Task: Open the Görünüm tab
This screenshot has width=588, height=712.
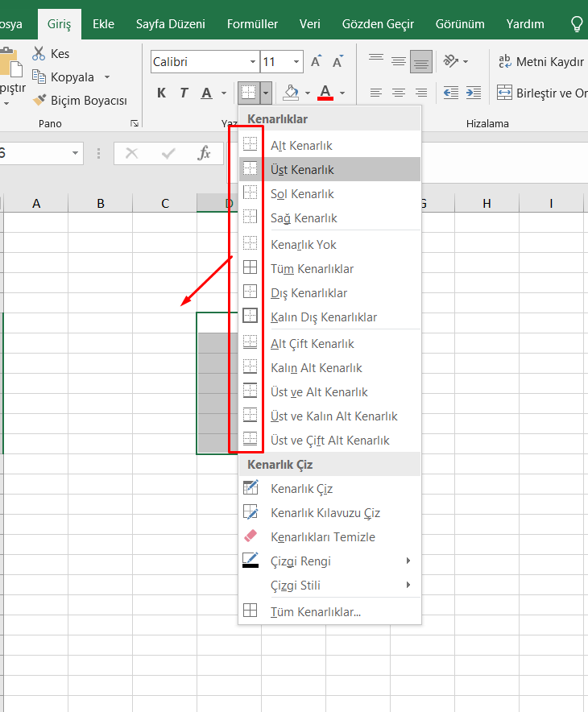Action: [460, 24]
